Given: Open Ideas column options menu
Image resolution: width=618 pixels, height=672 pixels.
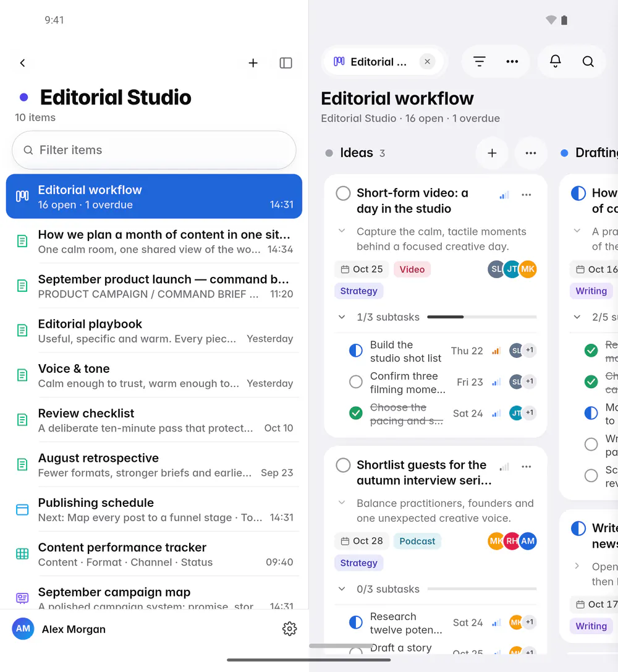Looking at the screenshot, I should click(x=531, y=153).
